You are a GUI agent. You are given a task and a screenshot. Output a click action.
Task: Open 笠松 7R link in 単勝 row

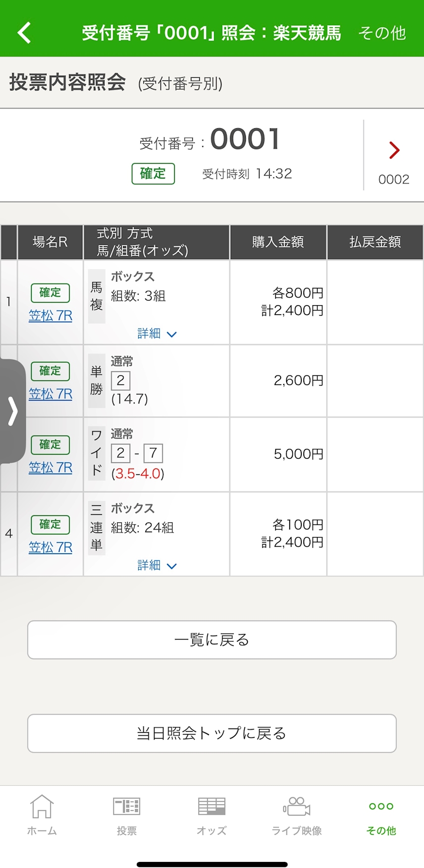point(50,394)
